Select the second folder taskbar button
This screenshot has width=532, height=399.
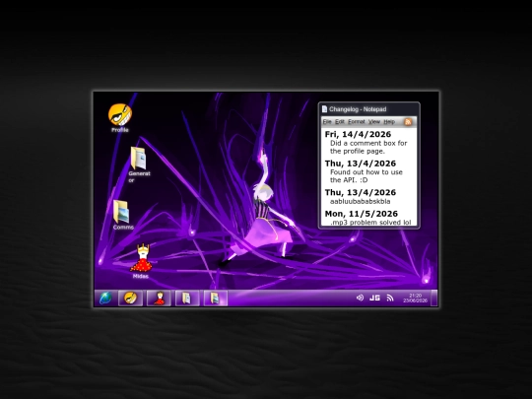(215, 298)
